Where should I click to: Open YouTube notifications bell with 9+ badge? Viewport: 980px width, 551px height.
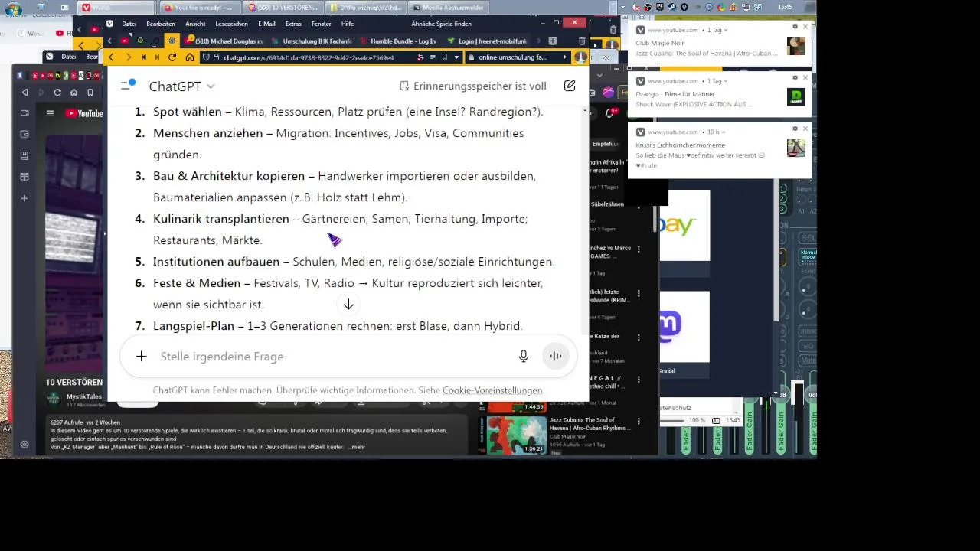point(612,112)
